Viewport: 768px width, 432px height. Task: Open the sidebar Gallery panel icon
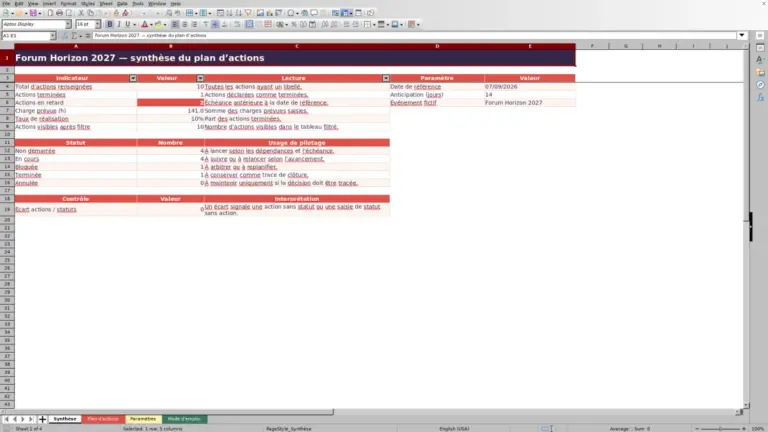[760, 72]
